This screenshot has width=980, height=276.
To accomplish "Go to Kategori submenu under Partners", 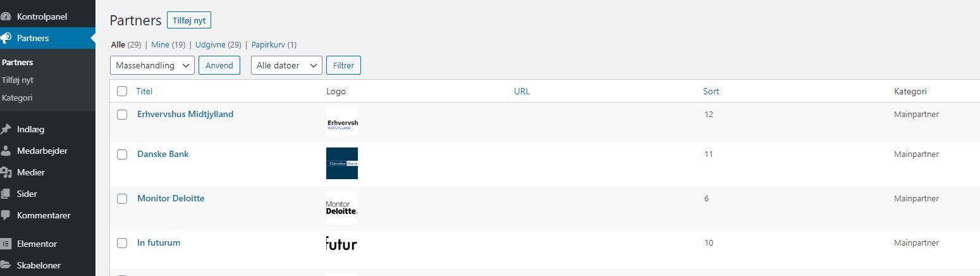I will [17, 97].
